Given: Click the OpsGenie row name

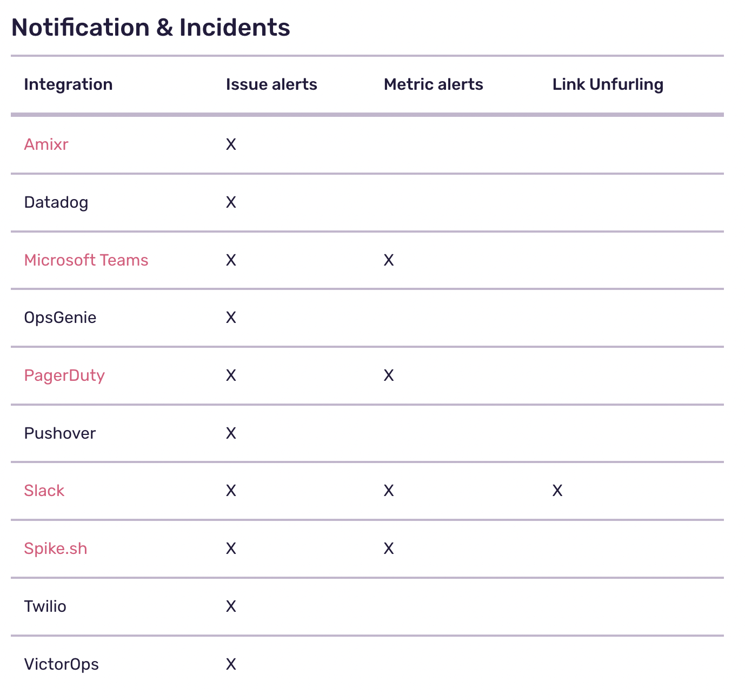Looking at the screenshot, I should coord(60,318).
